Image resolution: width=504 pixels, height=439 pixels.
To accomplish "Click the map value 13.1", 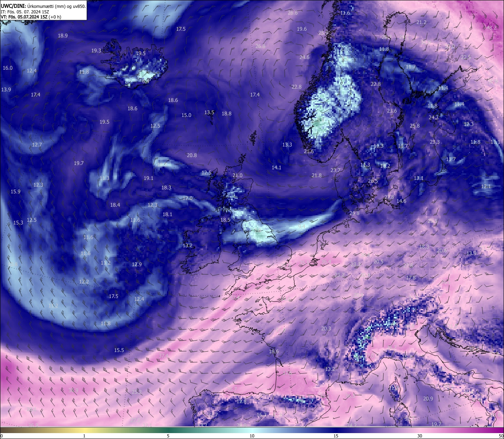I will tap(419, 178).
